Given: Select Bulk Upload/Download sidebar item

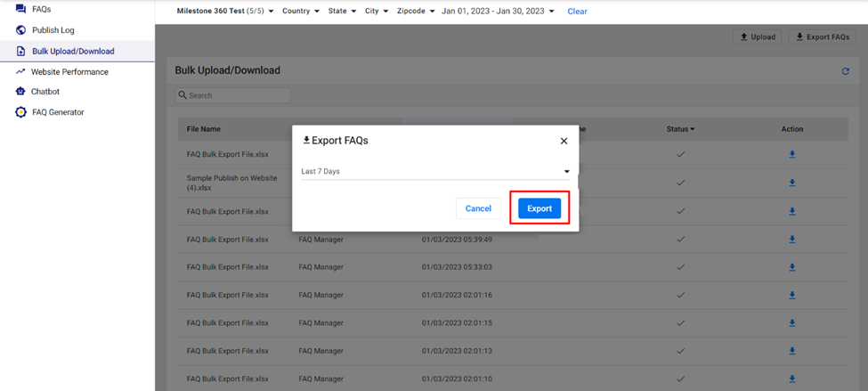Looking at the screenshot, I should tap(77, 51).
